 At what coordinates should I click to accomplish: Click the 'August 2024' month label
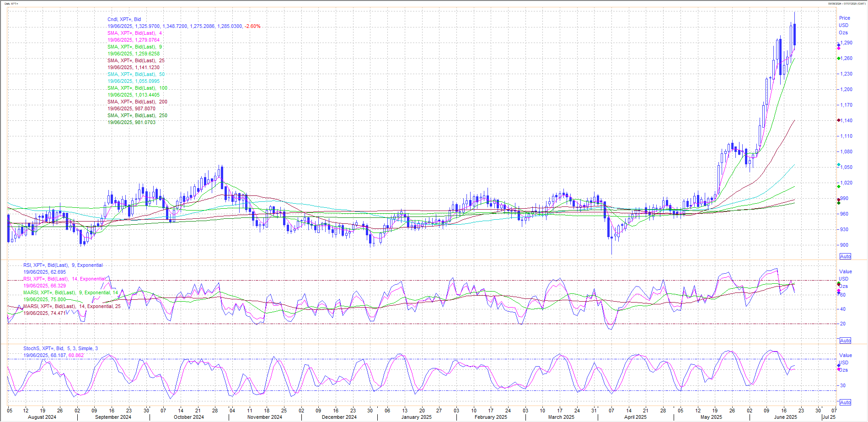pos(42,417)
